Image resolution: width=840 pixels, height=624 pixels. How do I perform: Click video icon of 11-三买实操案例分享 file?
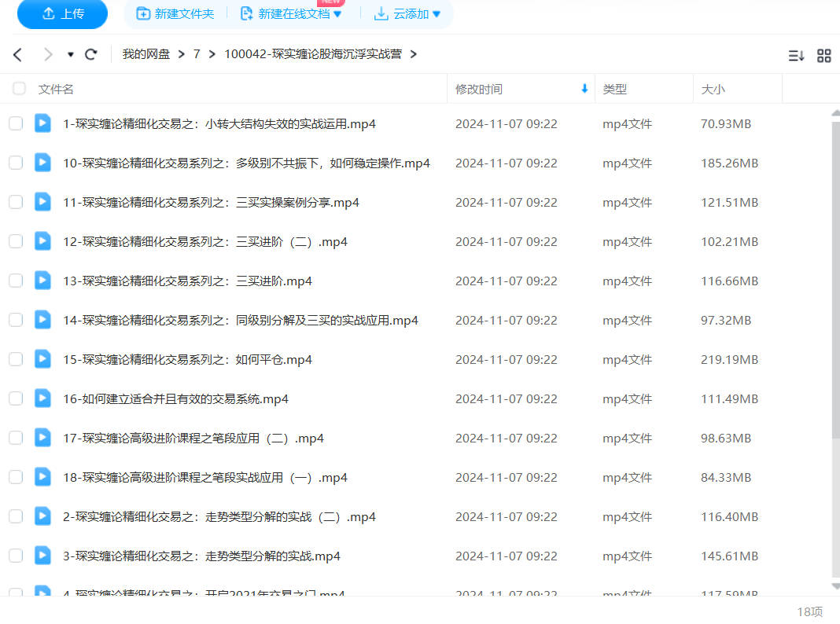point(42,202)
